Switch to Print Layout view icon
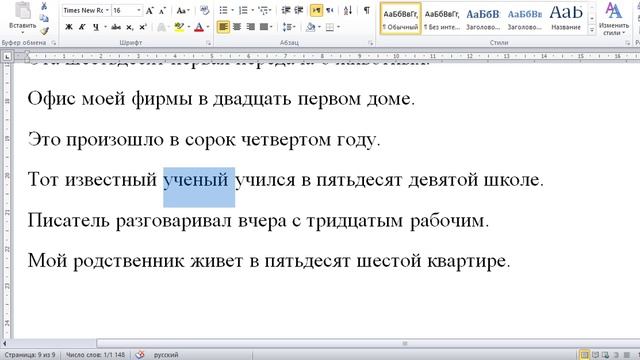The height and width of the screenshot is (360, 640). pos(584,355)
